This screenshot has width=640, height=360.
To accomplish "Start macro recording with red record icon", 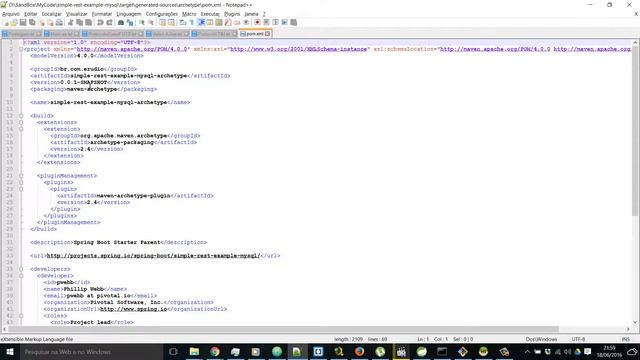I will pyautogui.click(x=257, y=22).
